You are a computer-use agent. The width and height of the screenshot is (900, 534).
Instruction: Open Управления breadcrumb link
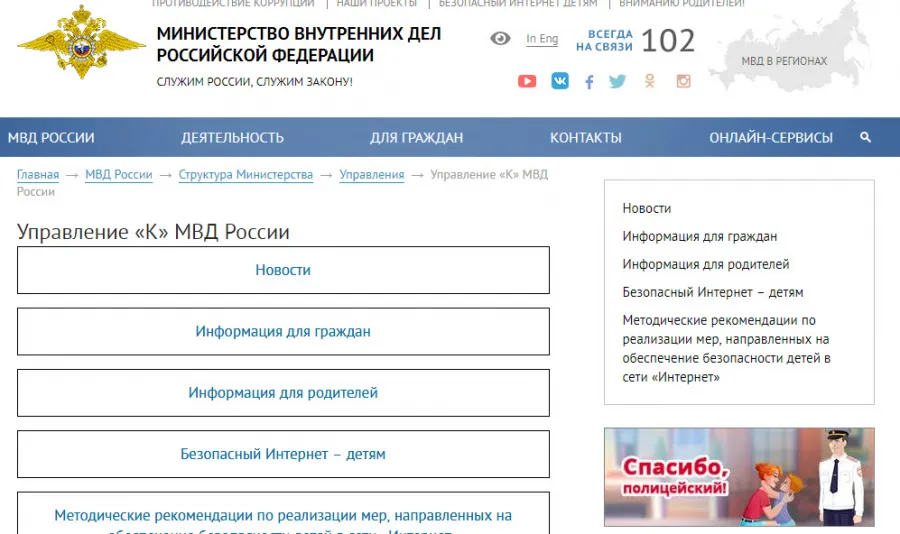[x=371, y=175]
